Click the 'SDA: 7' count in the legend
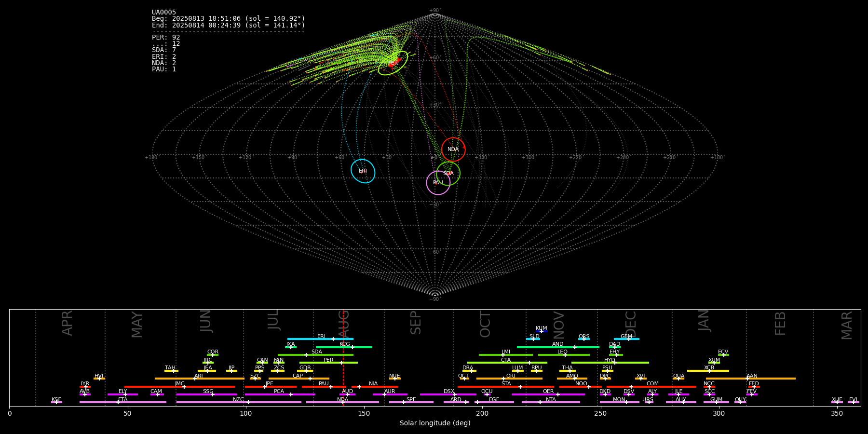 164,50
